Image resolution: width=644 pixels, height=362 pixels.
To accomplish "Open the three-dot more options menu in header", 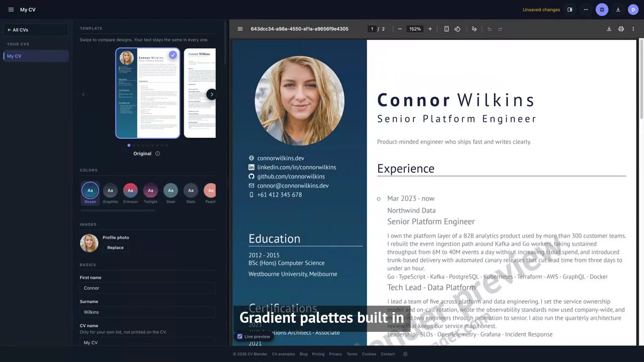I will pos(586,10).
